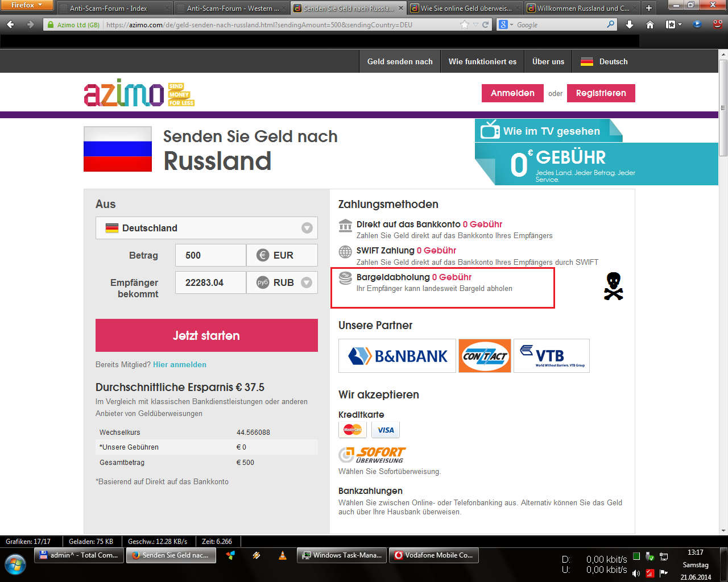Viewport: 728px width, 582px height.
Task: Click the VTB partner logo
Action: point(552,356)
